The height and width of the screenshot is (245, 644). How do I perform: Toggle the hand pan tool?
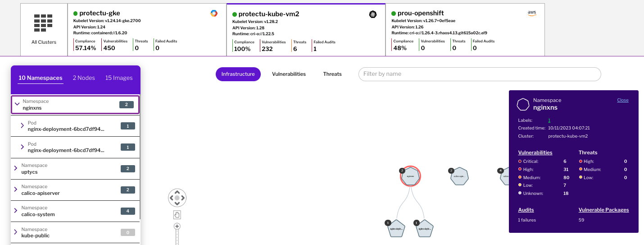click(x=177, y=215)
